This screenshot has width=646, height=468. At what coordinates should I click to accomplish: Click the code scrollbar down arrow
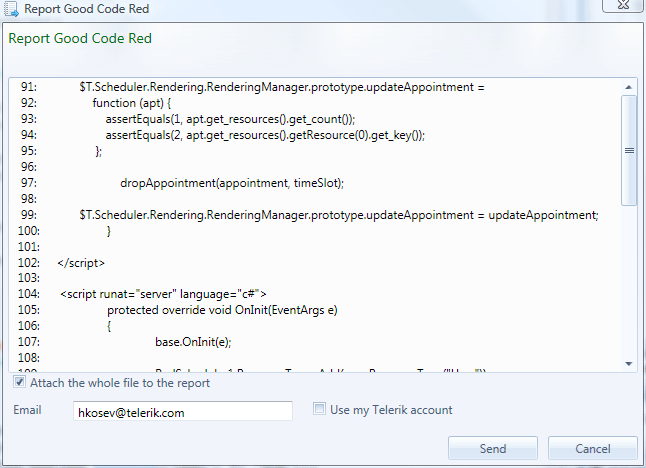pos(629,364)
